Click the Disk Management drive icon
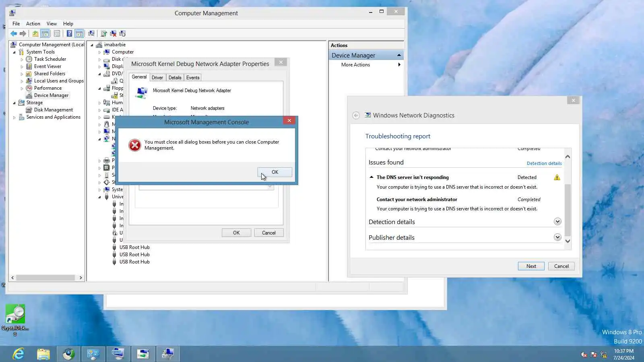Image resolution: width=644 pixels, height=362 pixels. [x=29, y=110]
